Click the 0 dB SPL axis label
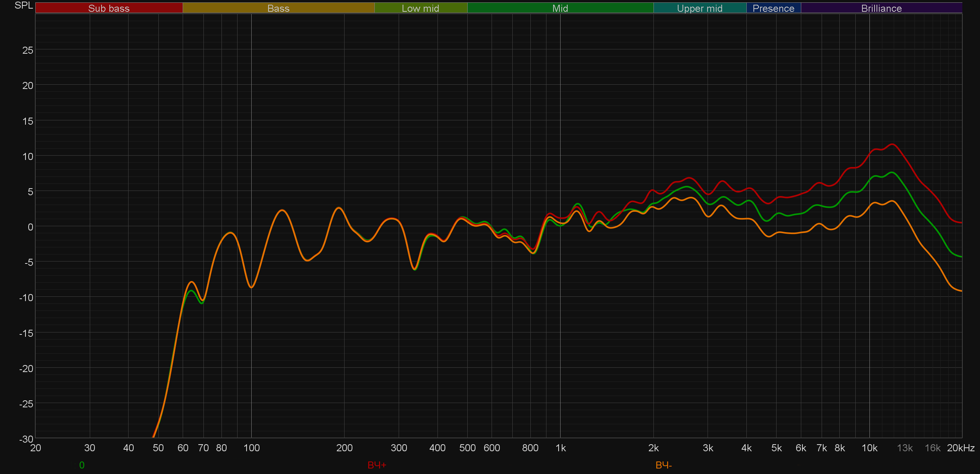This screenshot has height=474, width=980. click(x=30, y=227)
